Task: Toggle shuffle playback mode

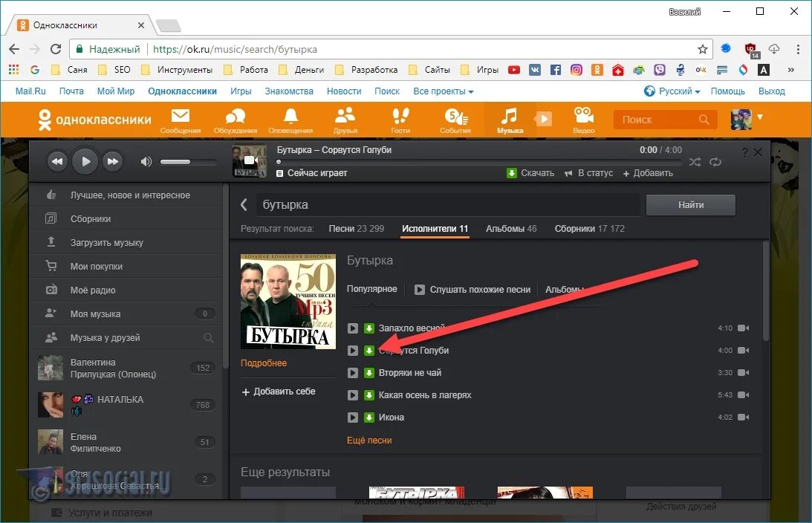Action: [x=695, y=162]
